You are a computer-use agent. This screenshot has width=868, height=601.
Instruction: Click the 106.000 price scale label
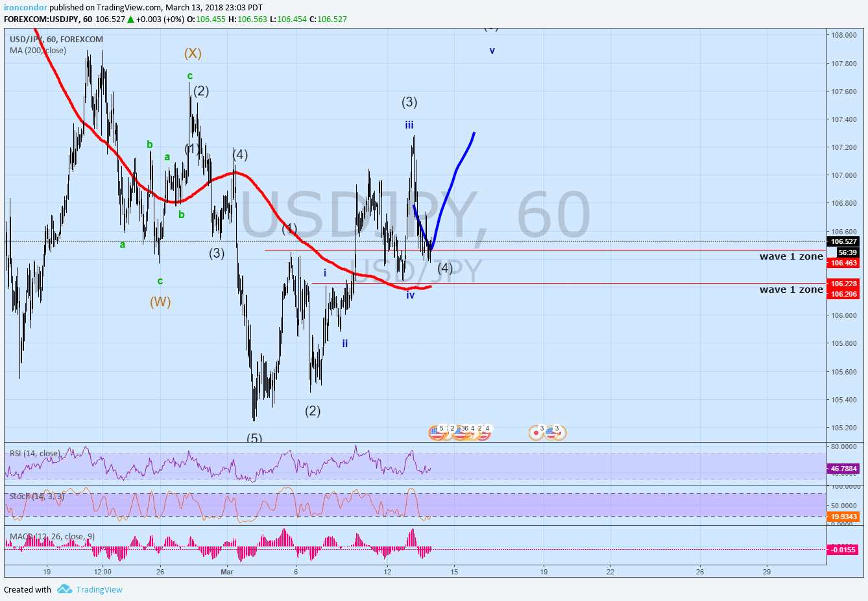[844, 315]
